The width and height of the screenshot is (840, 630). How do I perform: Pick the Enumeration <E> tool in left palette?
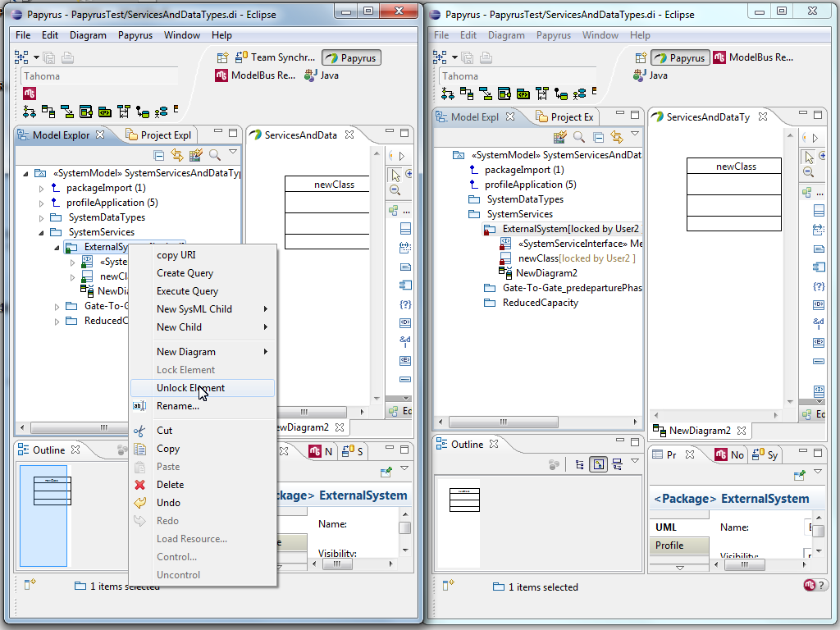pos(405,360)
